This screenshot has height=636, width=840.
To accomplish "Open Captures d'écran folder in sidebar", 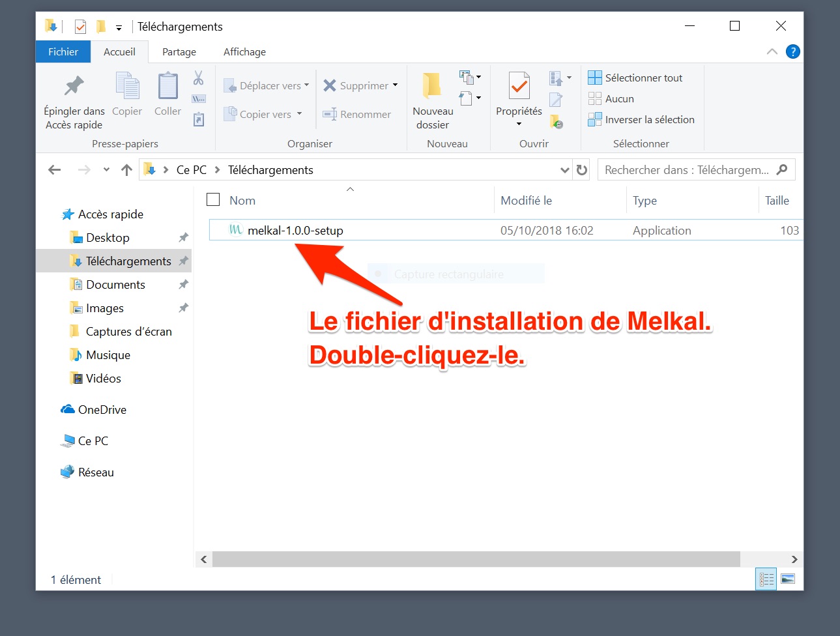I will pyautogui.click(x=128, y=332).
